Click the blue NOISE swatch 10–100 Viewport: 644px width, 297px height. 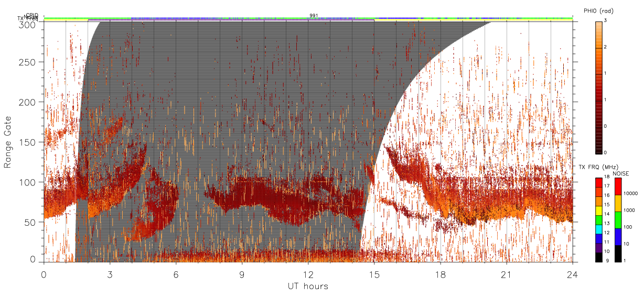tap(618, 236)
